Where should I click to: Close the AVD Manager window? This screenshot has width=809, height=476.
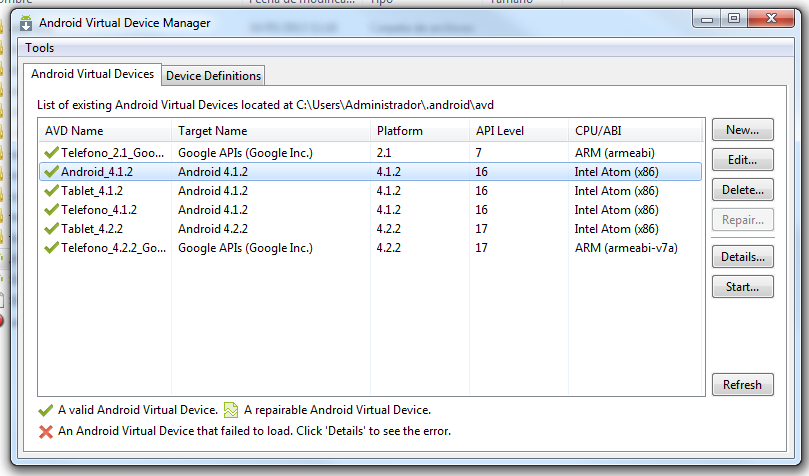[771, 19]
